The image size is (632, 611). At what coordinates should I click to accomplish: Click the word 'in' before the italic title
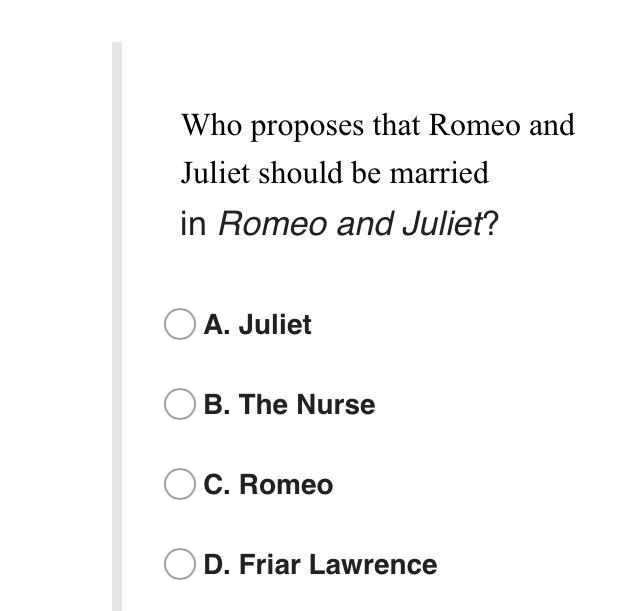(192, 224)
